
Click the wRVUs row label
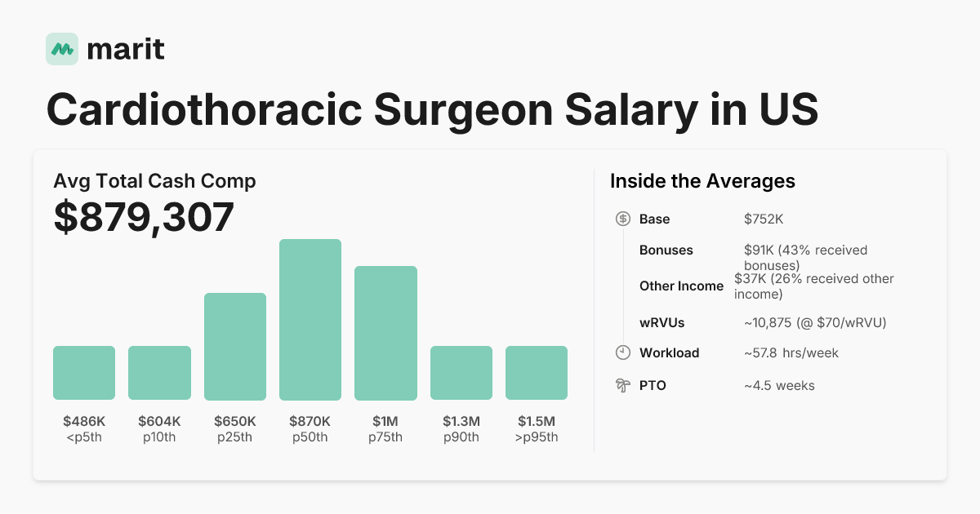coord(661,322)
